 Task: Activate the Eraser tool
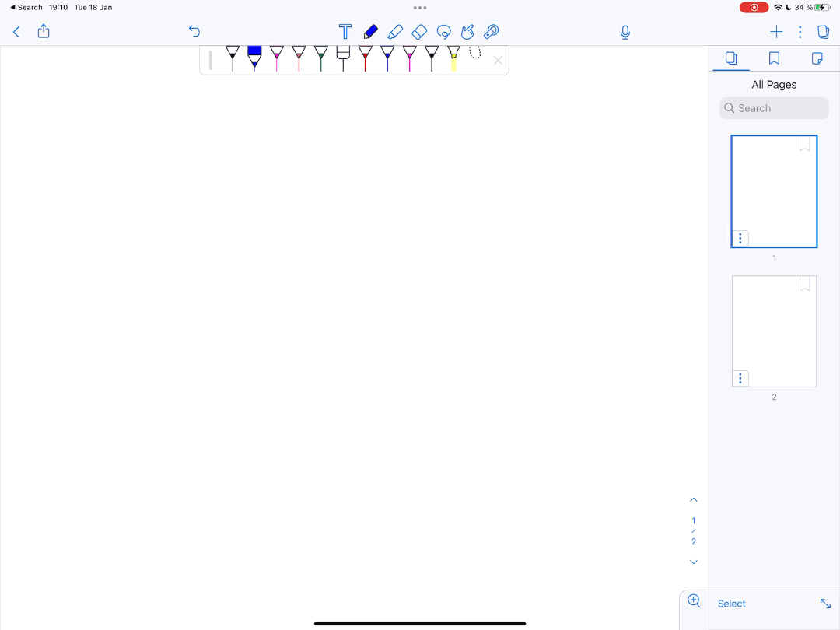[x=418, y=31]
